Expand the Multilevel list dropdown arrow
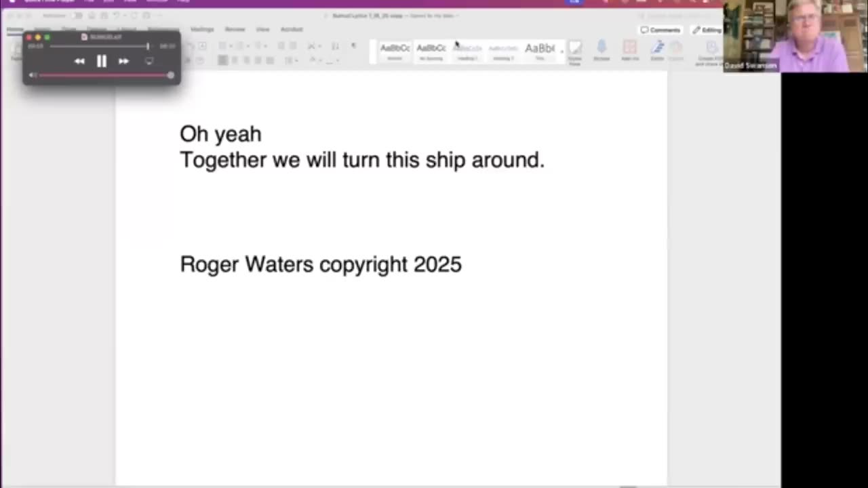The width and height of the screenshot is (868, 488). [266, 46]
